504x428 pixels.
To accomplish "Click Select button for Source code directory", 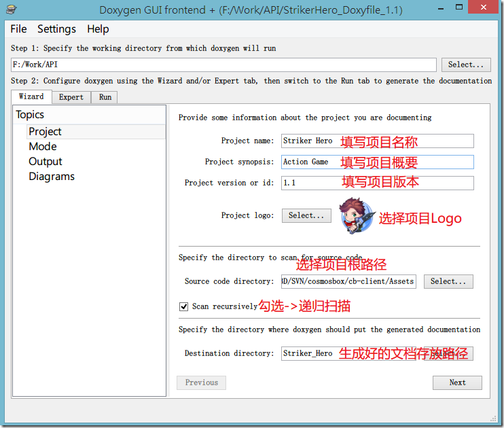I will 448,281.
